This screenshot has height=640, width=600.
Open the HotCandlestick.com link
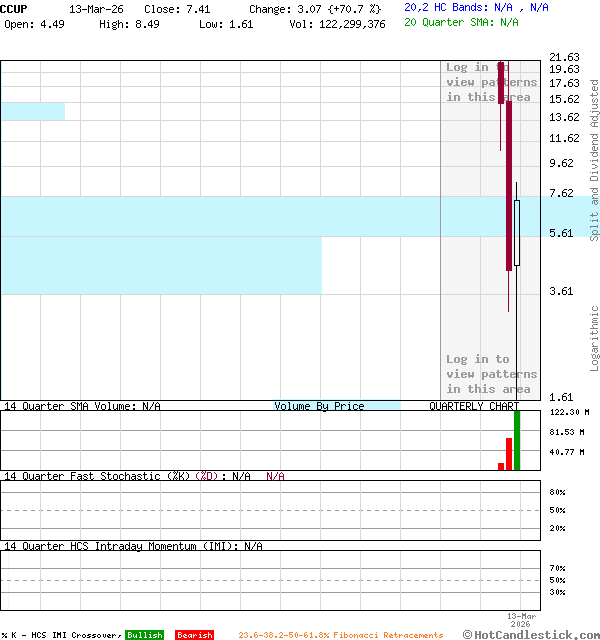pos(536,634)
